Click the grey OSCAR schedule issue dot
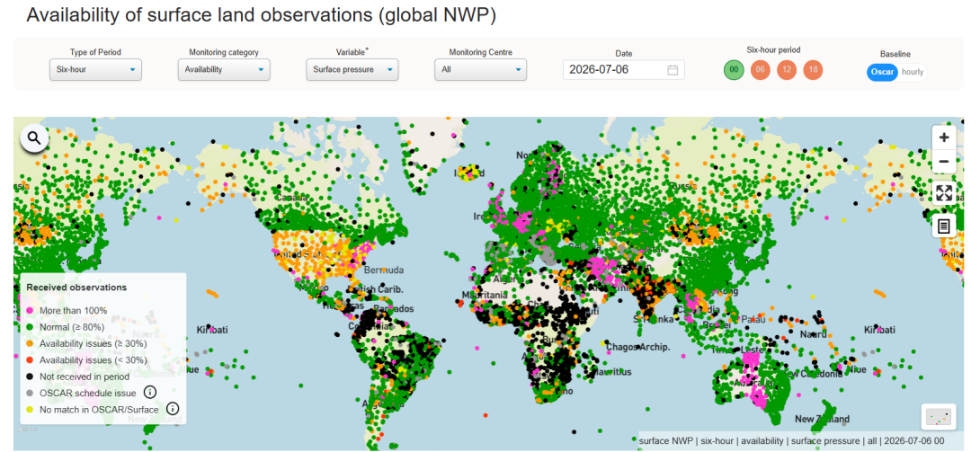Viewport: 980px width, 452px height. (30, 394)
